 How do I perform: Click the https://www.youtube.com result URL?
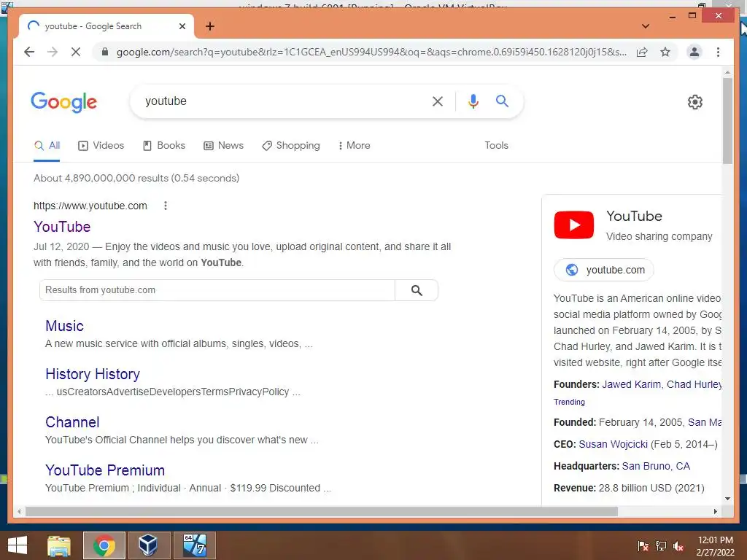(x=90, y=206)
